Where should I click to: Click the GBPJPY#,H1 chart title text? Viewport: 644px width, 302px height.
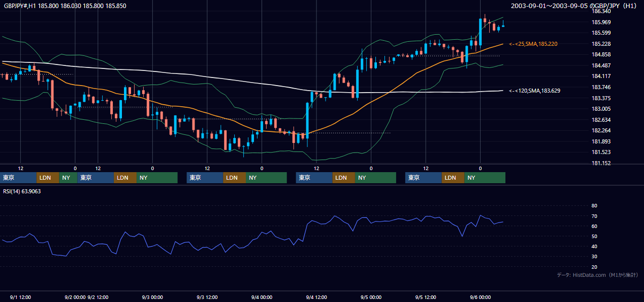(65, 6)
